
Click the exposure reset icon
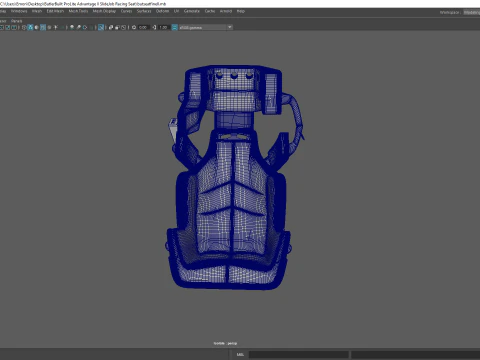click(x=134, y=27)
